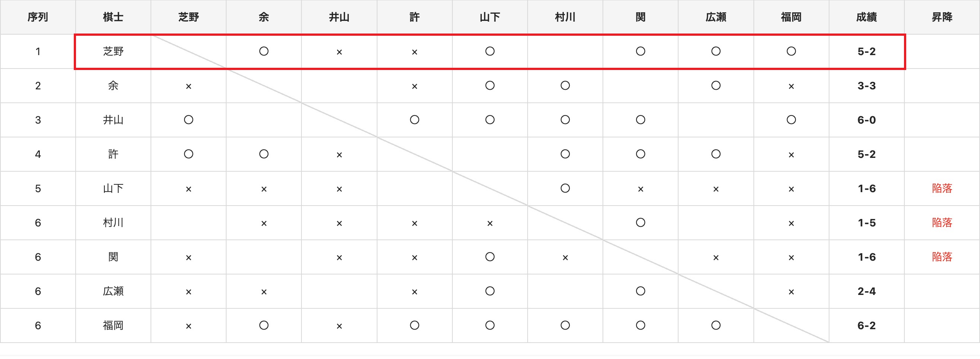Click the 序列 column header

point(38,17)
